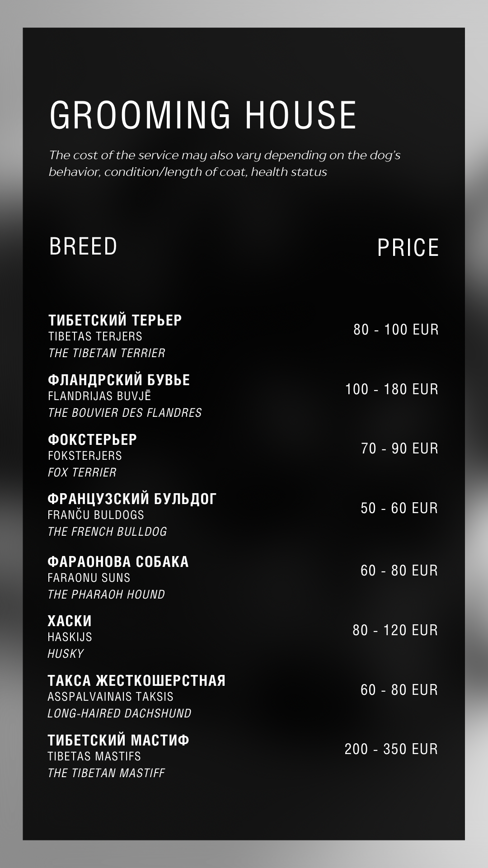The height and width of the screenshot is (868, 488).
Task: Select The French Bulldog text
Action: tap(107, 532)
